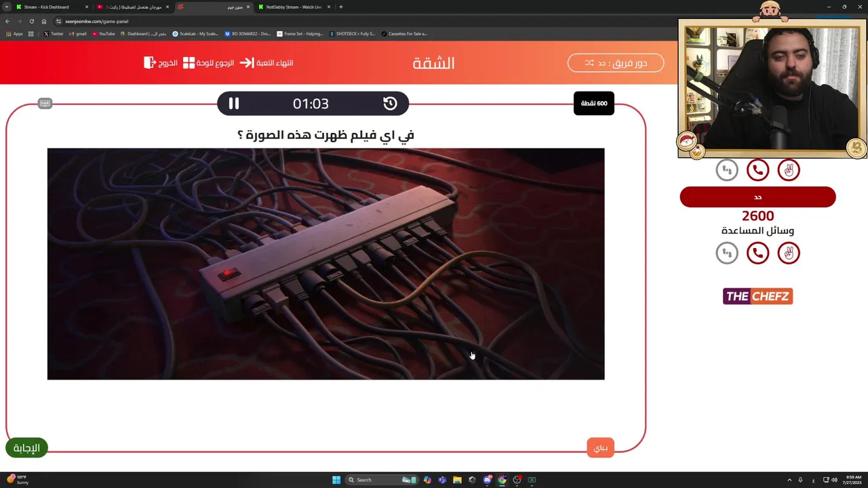Click the phone lifeline above the red حد bar
868x488 pixels.
tap(757, 170)
